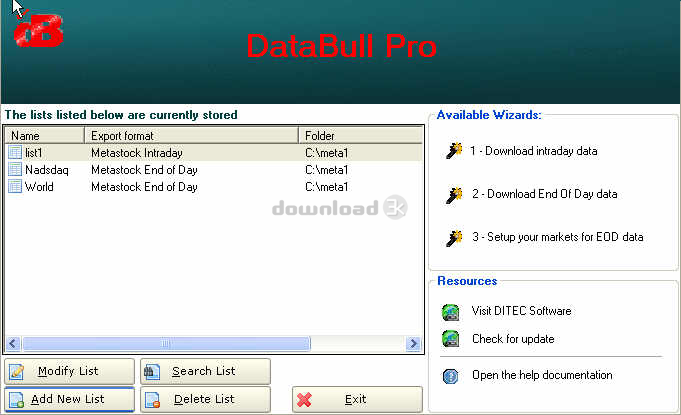
Task: Select the Nadsdaq name cell
Action: 46,170
